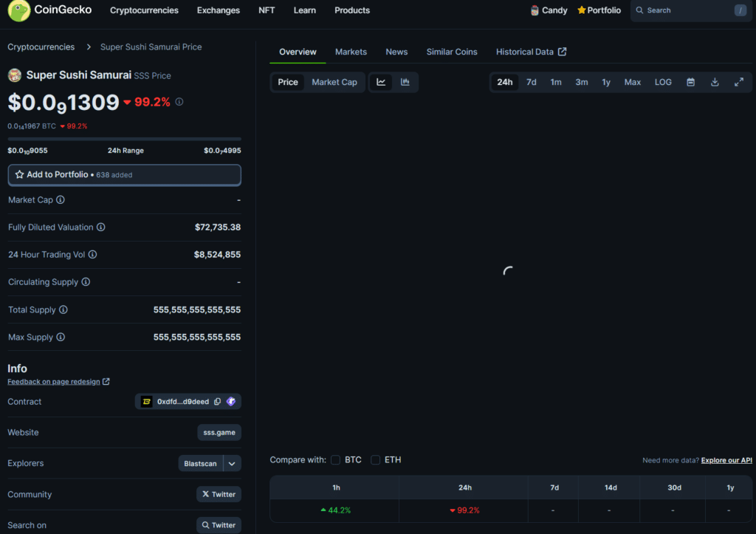Open the Historical Data tab
Viewport: 756px width, 534px height.
coord(531,52)
